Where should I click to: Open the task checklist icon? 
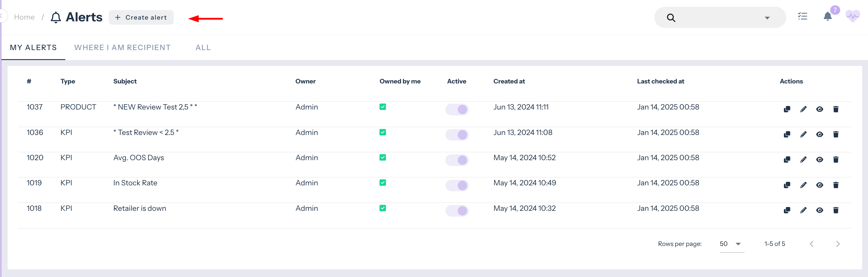802,16
